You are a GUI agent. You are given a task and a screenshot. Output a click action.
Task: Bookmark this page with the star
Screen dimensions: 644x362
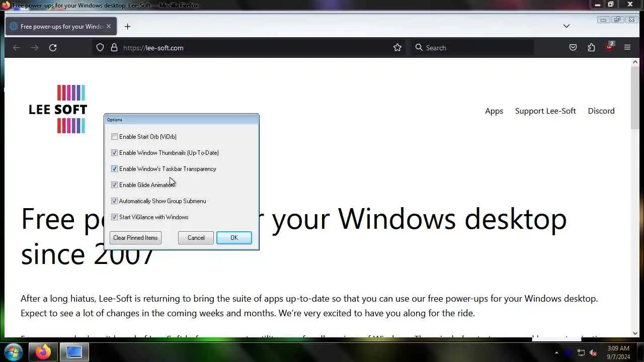(x=397, y=48)
